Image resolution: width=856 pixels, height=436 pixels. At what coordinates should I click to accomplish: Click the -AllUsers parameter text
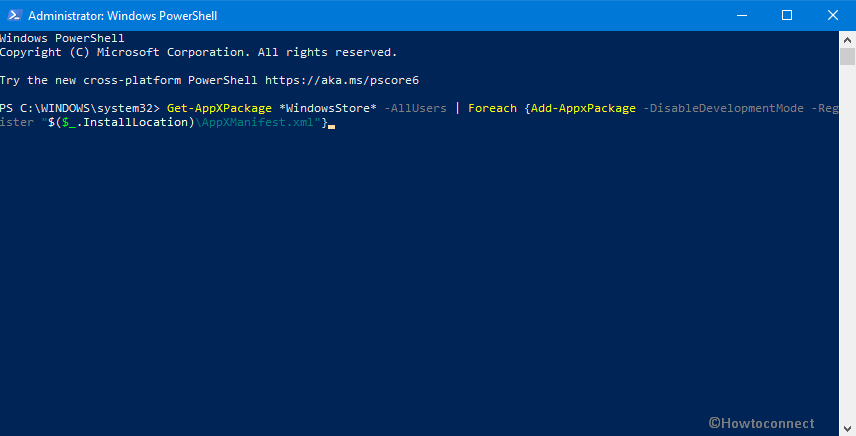tap(415, 108)
